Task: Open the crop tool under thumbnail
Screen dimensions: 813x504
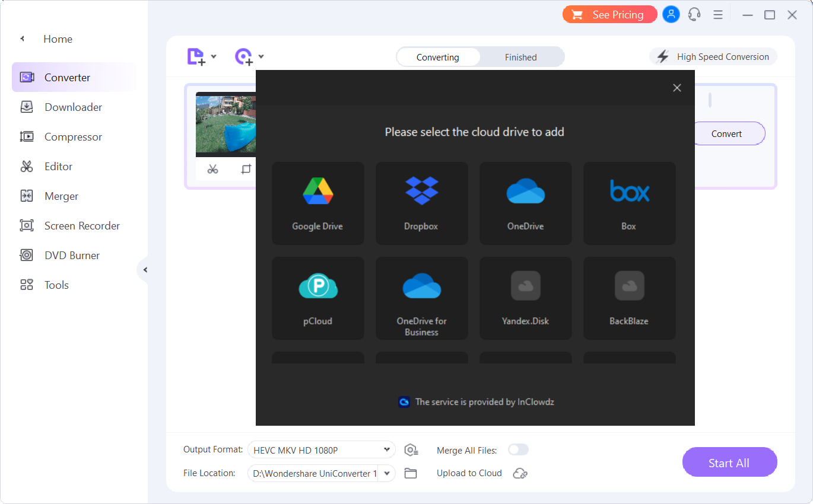Action: coord(246,170)
